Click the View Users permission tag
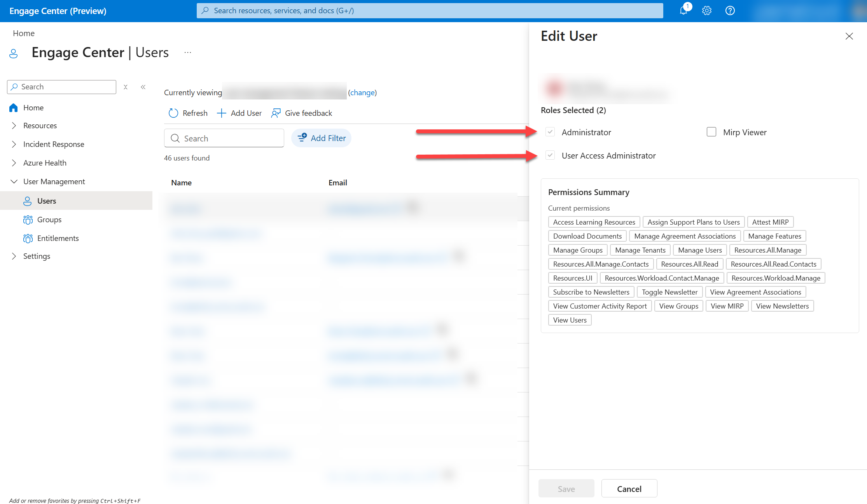Image resolution: width=867 pixels, height=504 pixels. [570, 320]
